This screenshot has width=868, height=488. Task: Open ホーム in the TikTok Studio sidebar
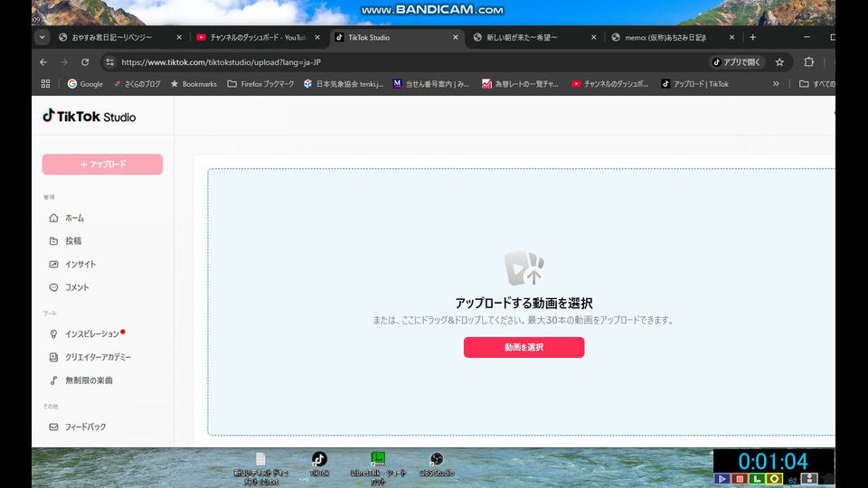coord(66,218)
